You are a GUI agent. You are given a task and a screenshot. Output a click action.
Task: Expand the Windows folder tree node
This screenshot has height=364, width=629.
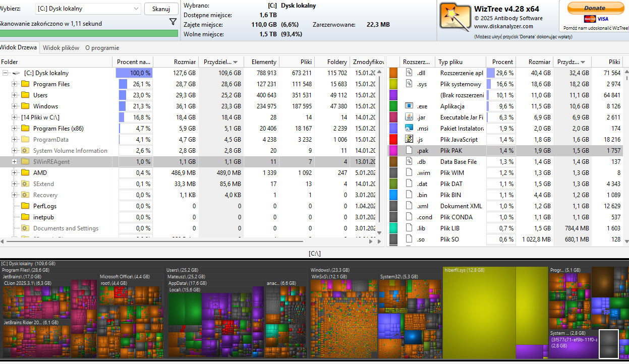tap(14, 106)
